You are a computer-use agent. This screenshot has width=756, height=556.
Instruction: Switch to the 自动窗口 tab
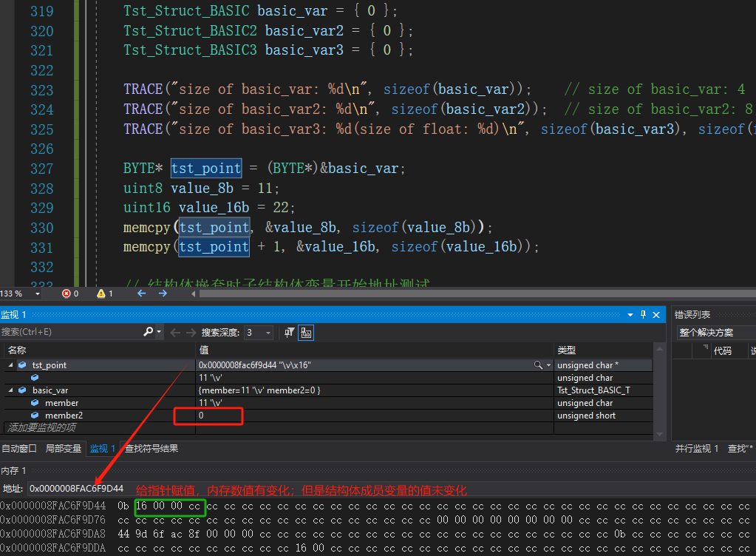pos(19,449)
